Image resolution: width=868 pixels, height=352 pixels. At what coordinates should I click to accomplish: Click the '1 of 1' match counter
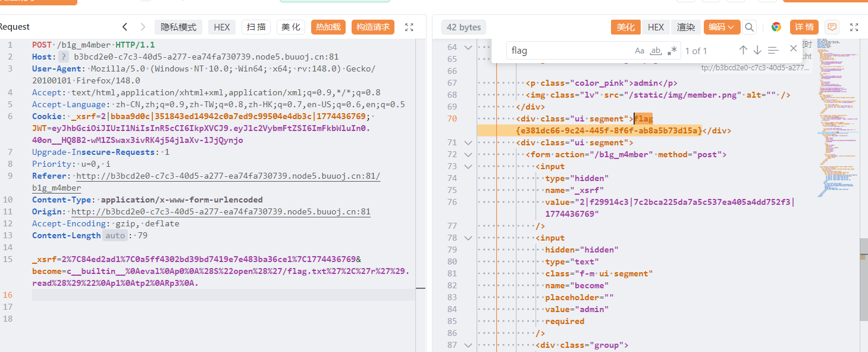pos(696,51)
